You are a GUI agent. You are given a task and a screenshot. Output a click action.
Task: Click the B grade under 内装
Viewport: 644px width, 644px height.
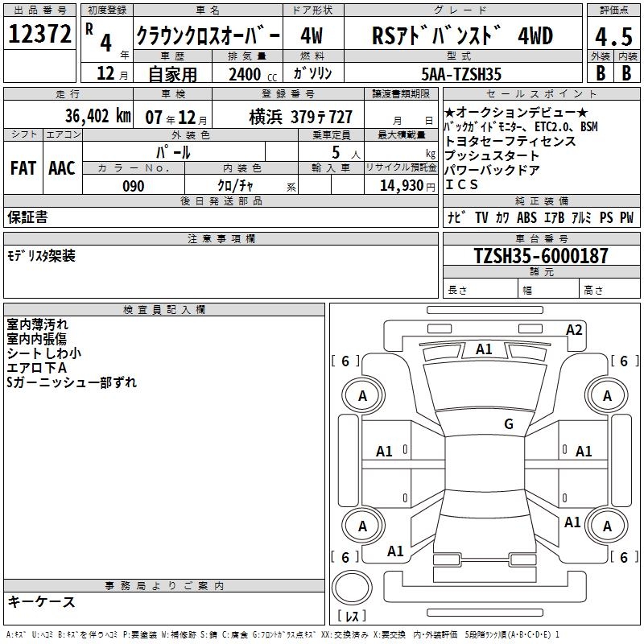tap(626, 72)
